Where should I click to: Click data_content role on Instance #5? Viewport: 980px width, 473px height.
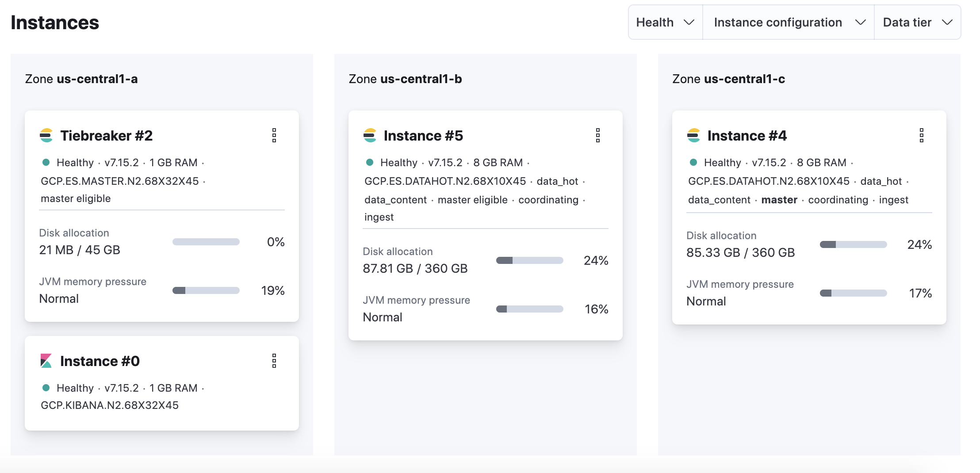click(x=396, y=200)
